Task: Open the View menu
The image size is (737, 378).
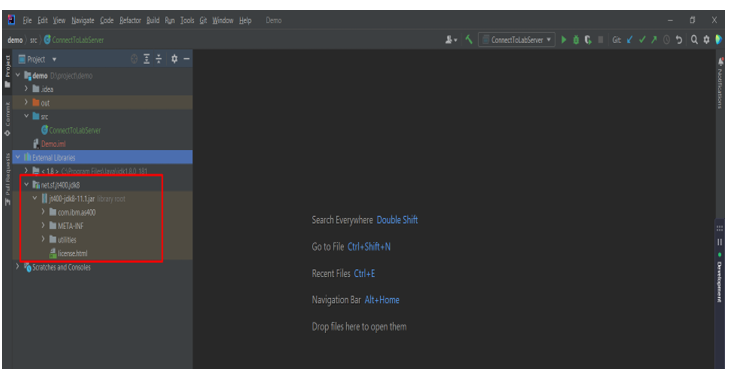Action: [59, 20]
